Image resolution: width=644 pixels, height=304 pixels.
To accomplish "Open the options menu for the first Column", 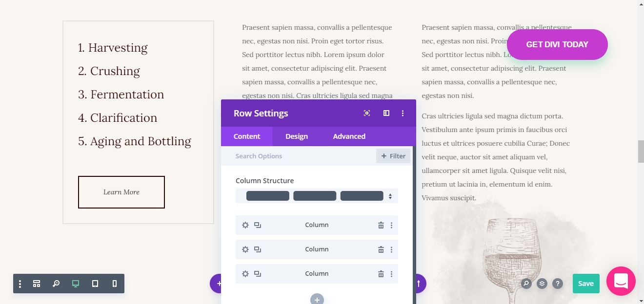I will point(391,225).
